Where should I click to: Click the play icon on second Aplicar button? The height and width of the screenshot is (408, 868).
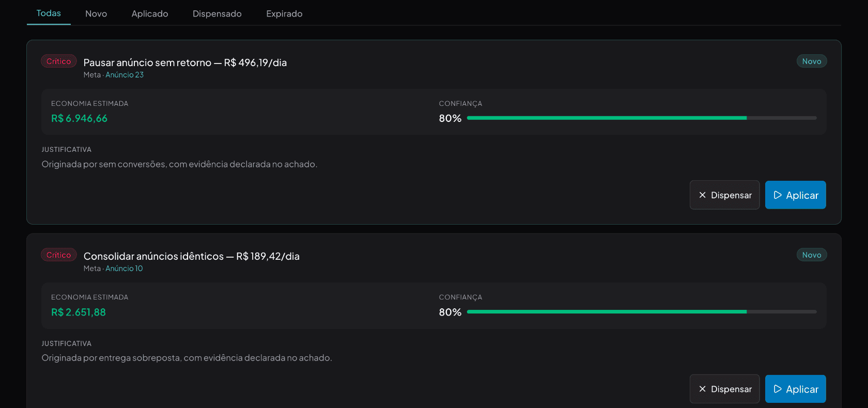(778, 389)
